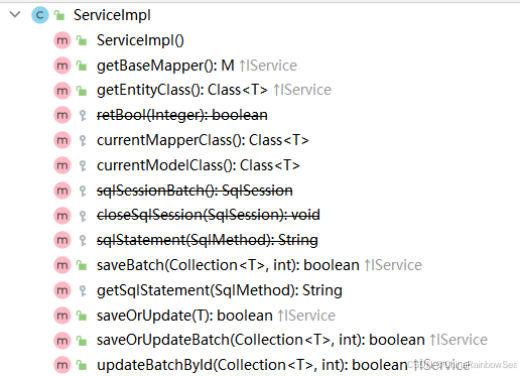521x376 pixels.
Task: Click the method icon for getBaseMapper()
Action: click(62, 65)
